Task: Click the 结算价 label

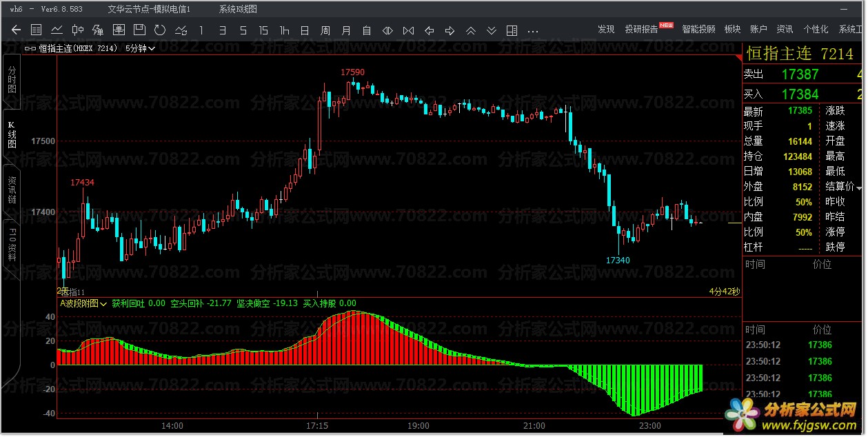Action: [840, 187]
